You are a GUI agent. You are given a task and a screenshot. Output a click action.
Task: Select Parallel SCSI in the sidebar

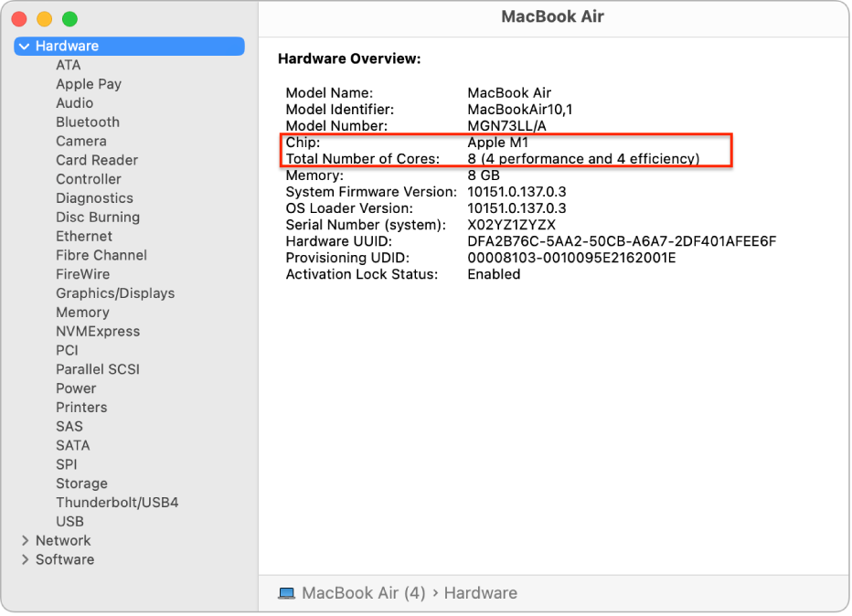click(x=98, y=369)
